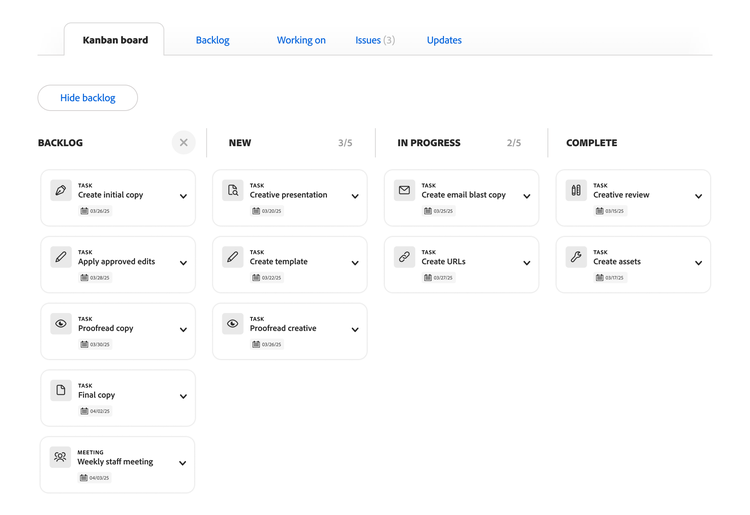Image resolution: width=750 pixels, height=515 pixels.
Task: Click the document icon on Final copy card
Action: pyautogui.click(x=61, y=390)
